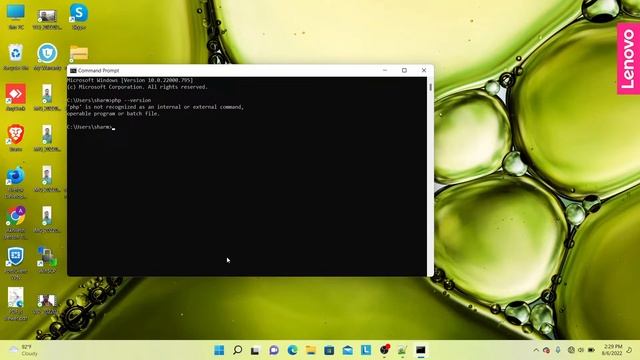Launch Brave browser from the desktop

(16, 138)
